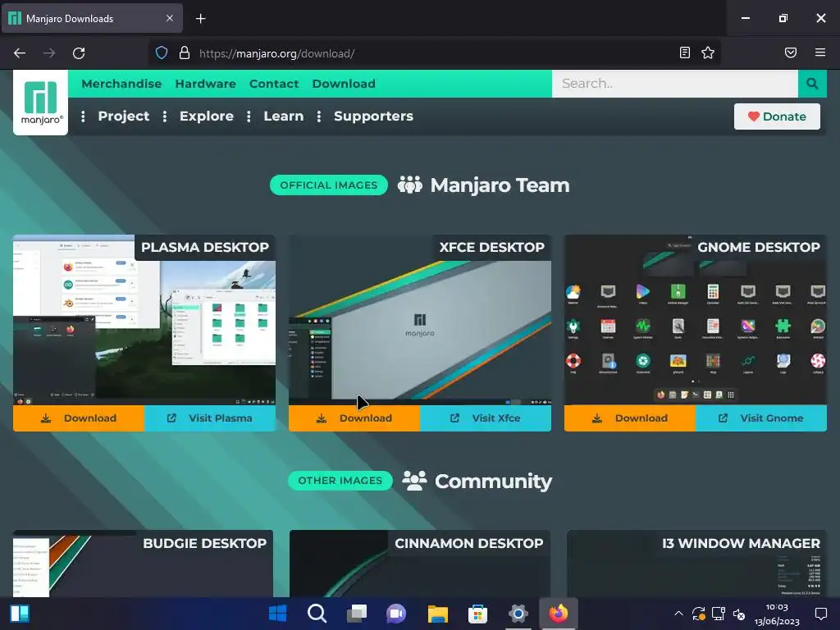Click the OTHER IMAGES badge
Screen dimensions: 840x630
point(340,481)
